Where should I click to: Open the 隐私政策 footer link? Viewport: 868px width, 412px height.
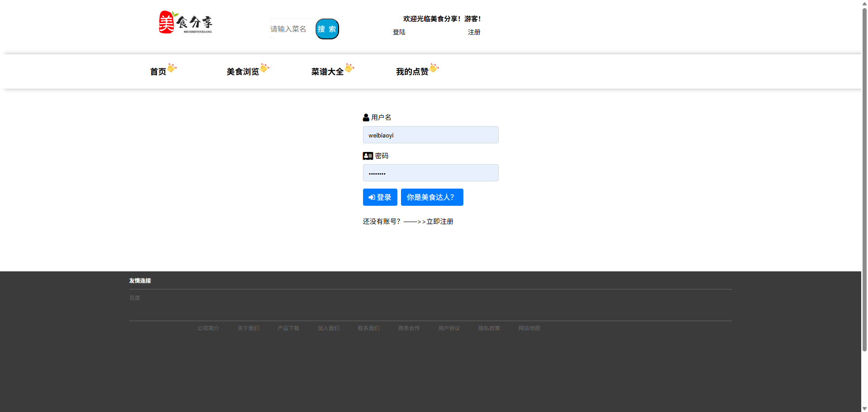click(x=489, y=328)
